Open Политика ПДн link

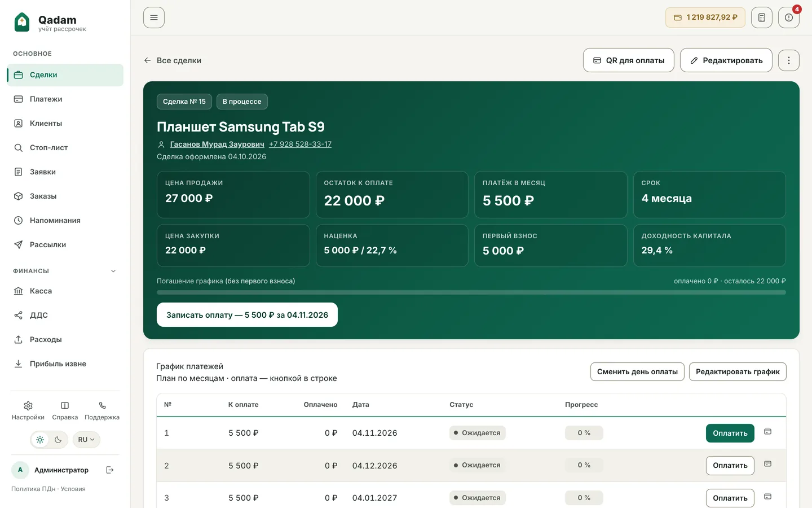pyautogui.click(x=33, y=489)
